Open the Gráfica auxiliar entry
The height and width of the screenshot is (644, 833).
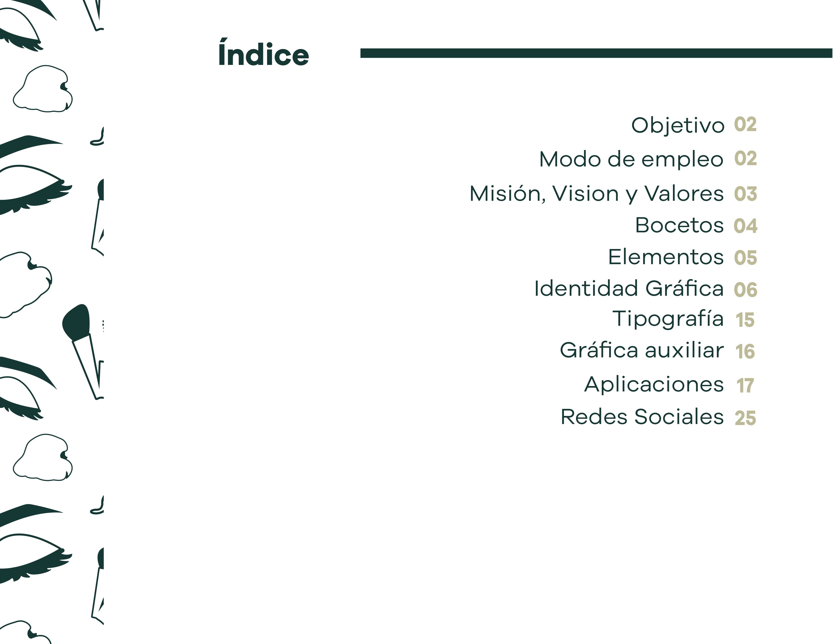coord(641,350)
